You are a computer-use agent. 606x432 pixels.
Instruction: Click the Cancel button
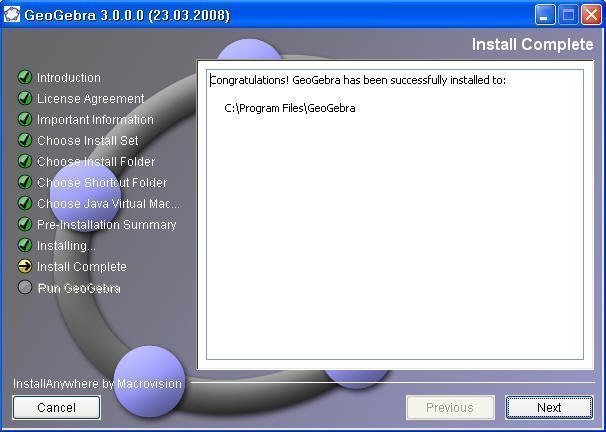56,407
